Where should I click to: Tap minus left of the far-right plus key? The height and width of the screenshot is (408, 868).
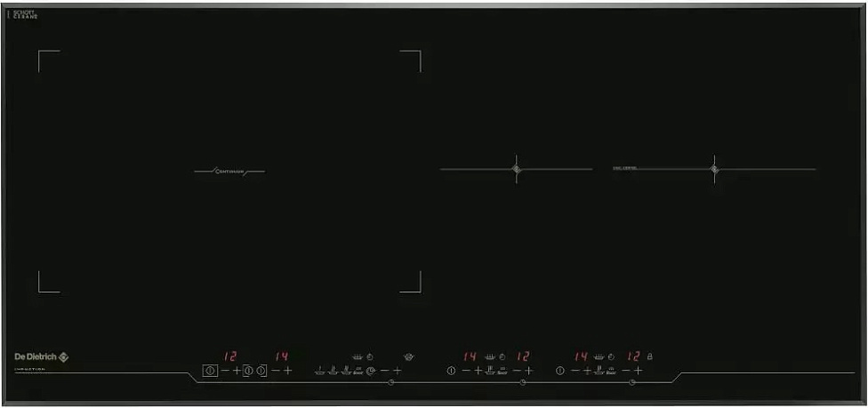click(x=625, y=371)
